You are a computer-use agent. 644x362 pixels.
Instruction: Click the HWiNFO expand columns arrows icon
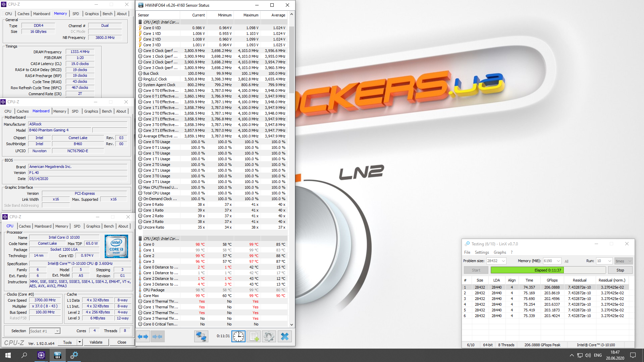(x=143, y=337)
